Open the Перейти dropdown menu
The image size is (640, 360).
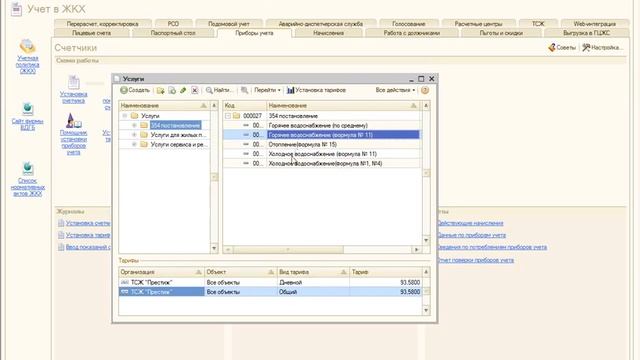tap(267, 90)
